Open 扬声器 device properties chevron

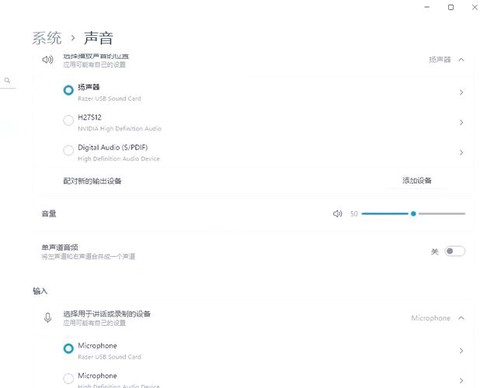pyautogui.click(x=461, y=92)
